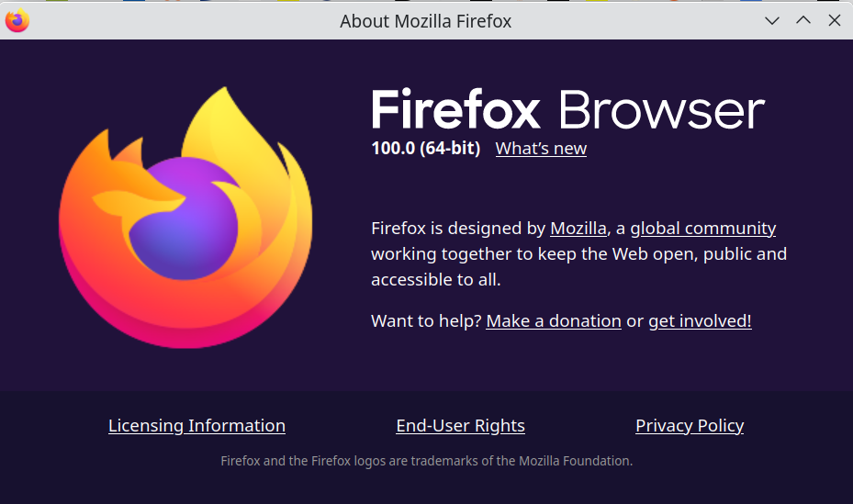
Task: Click the large Firefox logo graphic
Action: (x=185, y=218)
